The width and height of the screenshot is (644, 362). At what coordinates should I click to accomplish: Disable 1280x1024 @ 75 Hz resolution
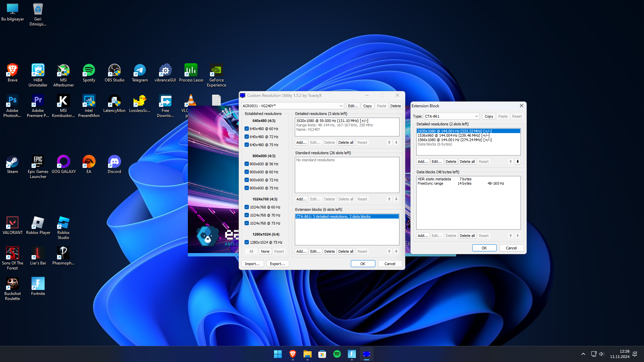click(x=247, y=242)
